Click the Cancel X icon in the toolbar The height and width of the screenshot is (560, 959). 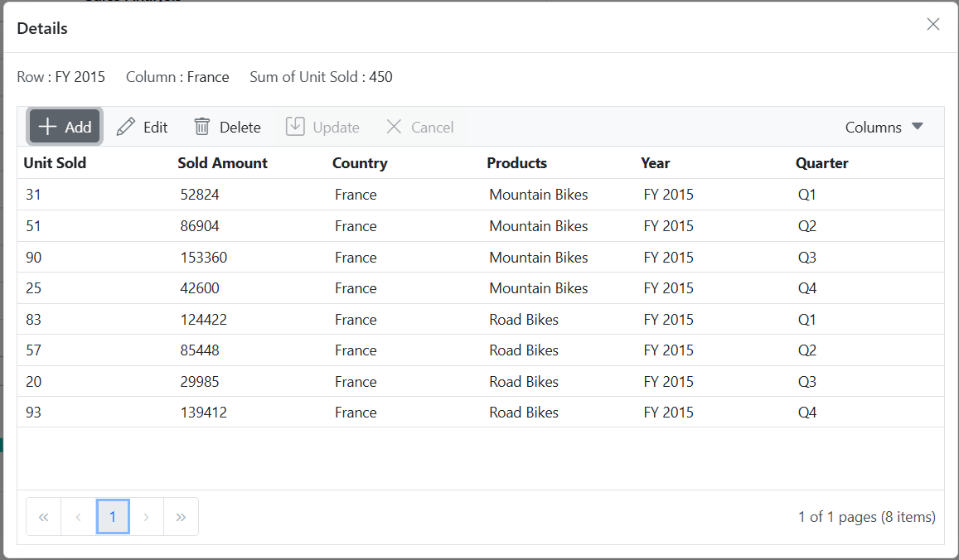(x=395, y=126)
